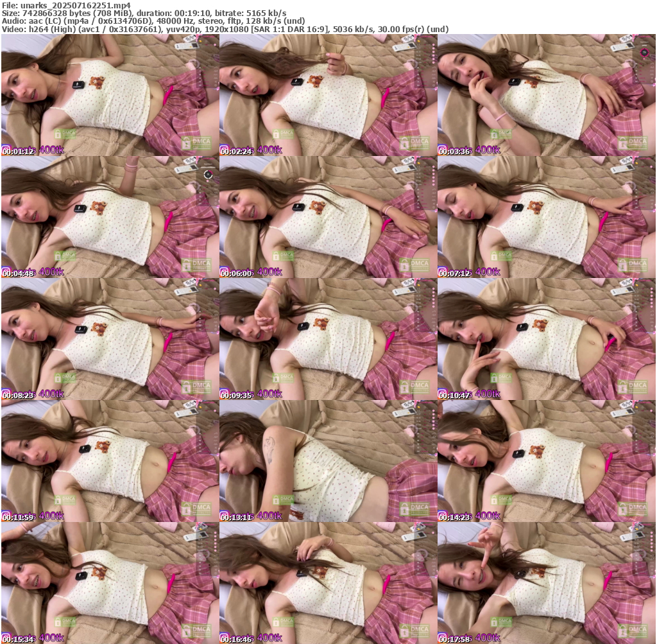Open the thumbnail at timestamp 00:03:36
657x644 pixels.
[547, 95]
